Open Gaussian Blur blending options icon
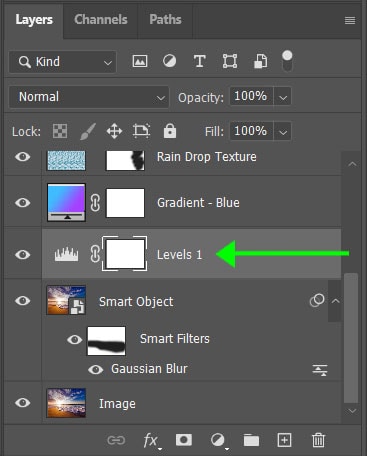Viewport: 367px width, 456px height. (x=320, y=370)
